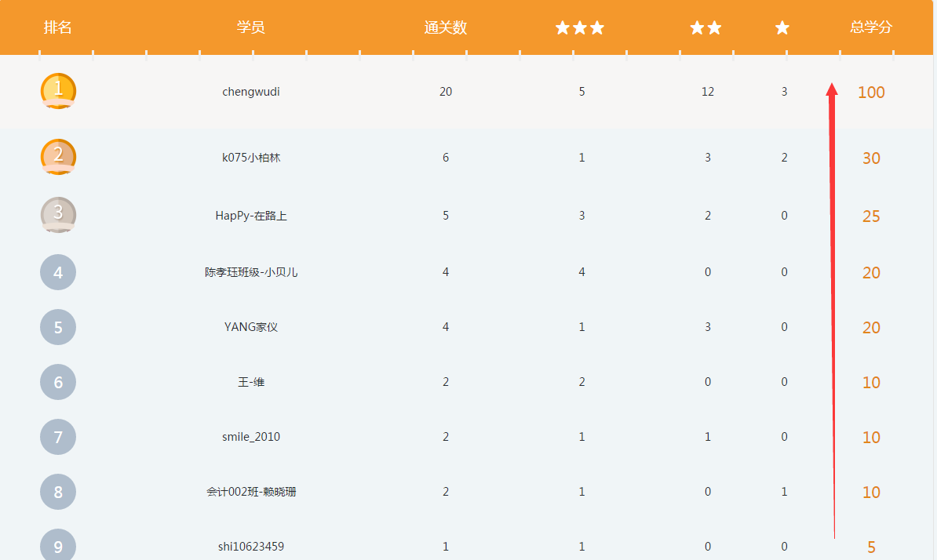Viewport: 937px width, 560px height.
Task: Select the rank 9 circle badge
Action: [x=58, y=544]
